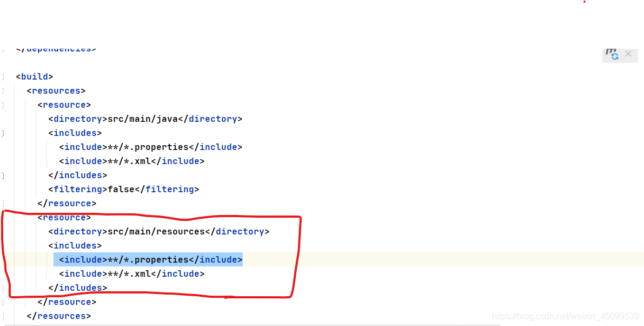Collapse the <build> section using its gutter arrow
The width and height of the screenshot is (644, 326).
click(2, 76)
